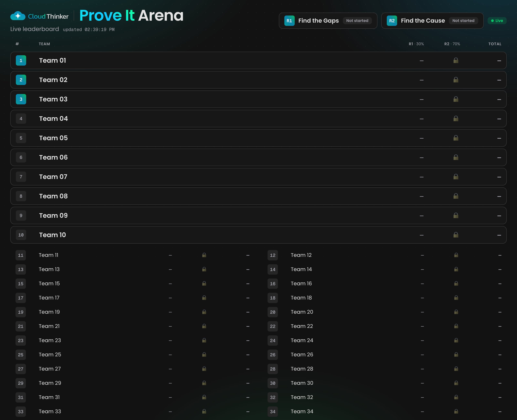Select the Team 31 name
Screen dimensions: 517x420
[x=49, y=397]
